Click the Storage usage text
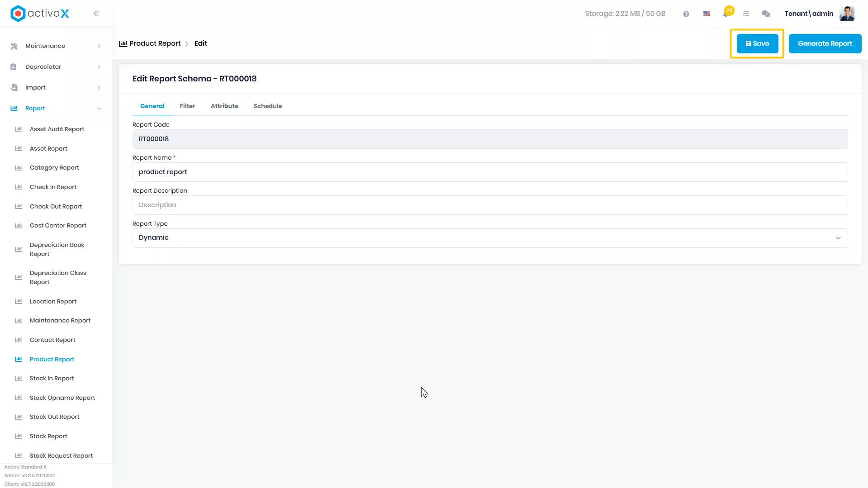 click(x=625, y=14)
